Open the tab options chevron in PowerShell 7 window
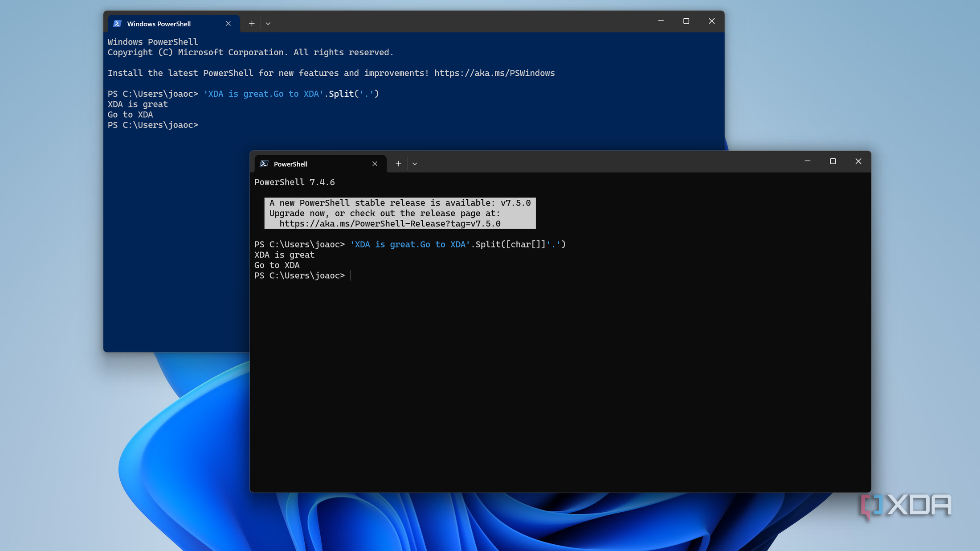 415,164
